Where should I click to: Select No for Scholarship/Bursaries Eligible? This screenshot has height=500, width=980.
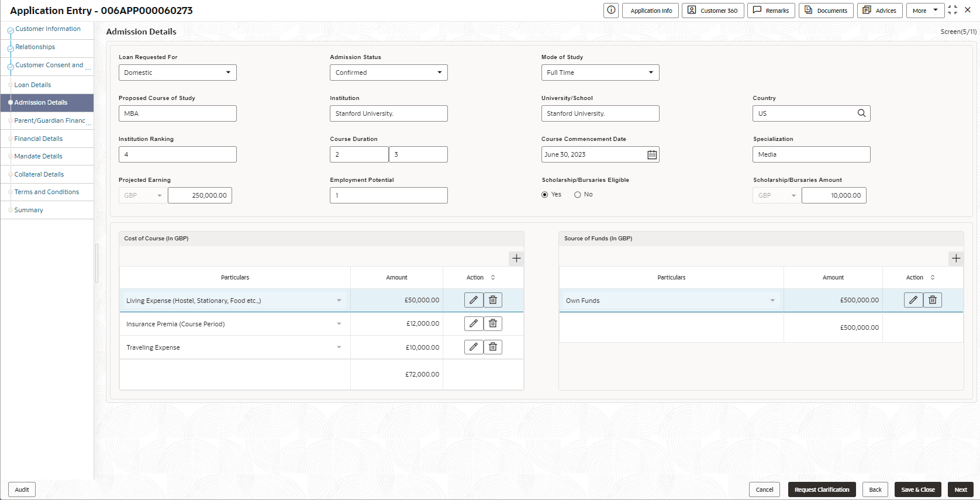click(578, 195)
